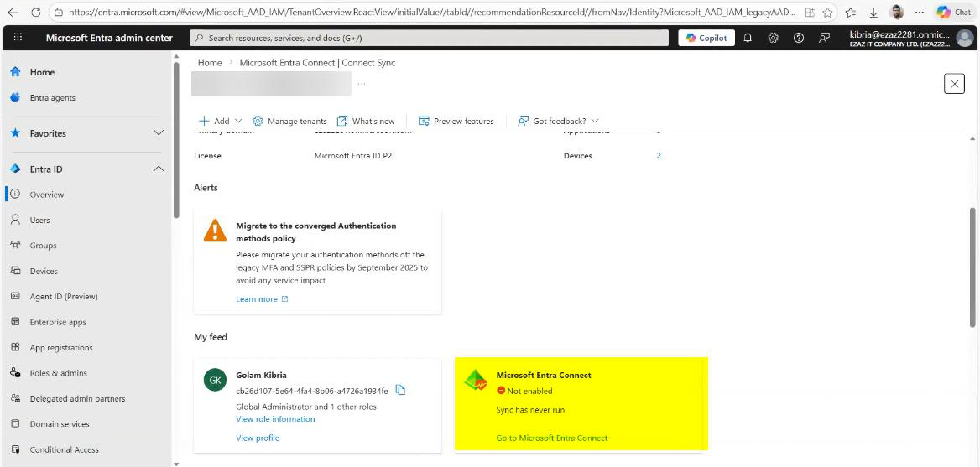Open the help question mark icon
The width and height of the screenshot is (980, 467).
pos(798,38)
